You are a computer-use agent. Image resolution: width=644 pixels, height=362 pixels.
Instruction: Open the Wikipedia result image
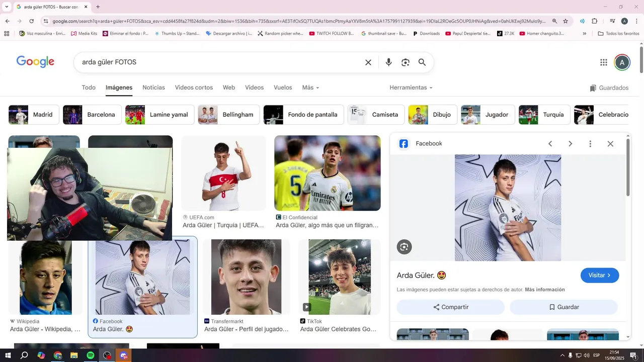46,278
